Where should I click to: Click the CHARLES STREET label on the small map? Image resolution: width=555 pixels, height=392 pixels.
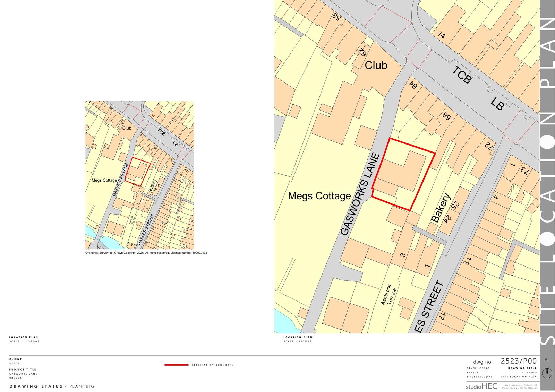pyautogui.click(x=145, y=231)
